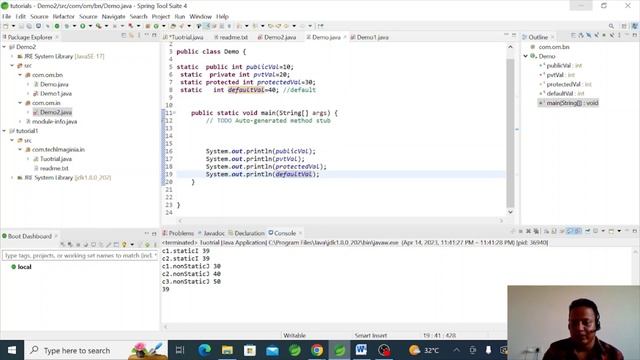Click the active Spring Tool Suite taskbar icon
Image resolution: width=640 pixels, height=360 pixels.
click(339, 350)
